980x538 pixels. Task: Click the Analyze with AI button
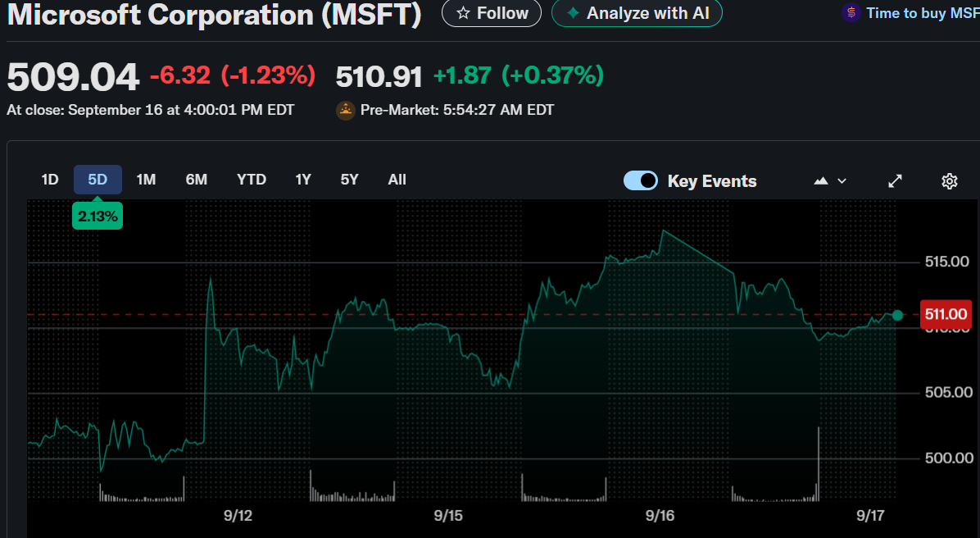[637, 13]
